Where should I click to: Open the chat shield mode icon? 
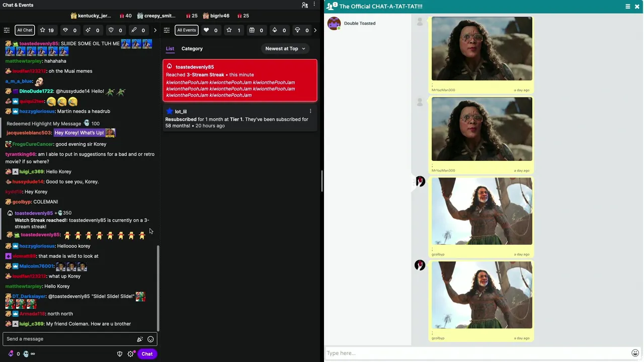[x=120, y=354]
